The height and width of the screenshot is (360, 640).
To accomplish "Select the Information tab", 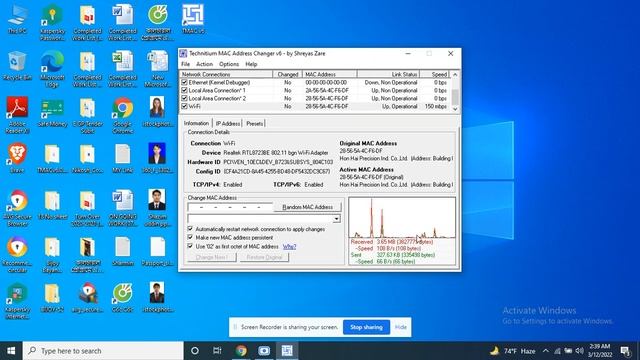I will (196, 123).
